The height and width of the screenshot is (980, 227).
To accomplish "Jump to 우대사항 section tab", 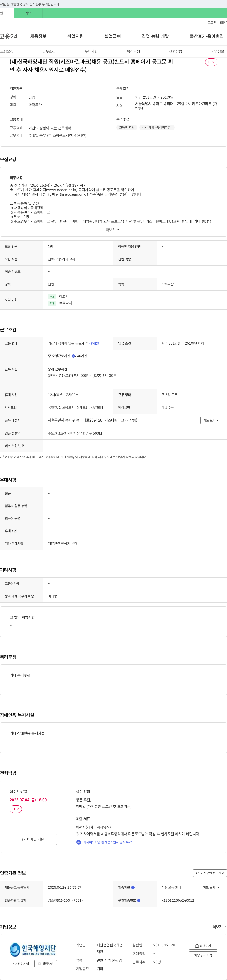I will 91,51.
